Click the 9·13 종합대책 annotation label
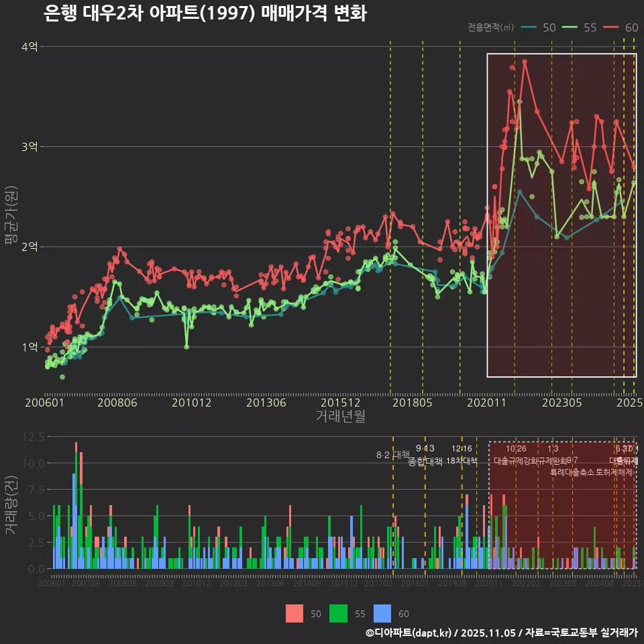Screen dimensions: 644x644 pos(425,455)
